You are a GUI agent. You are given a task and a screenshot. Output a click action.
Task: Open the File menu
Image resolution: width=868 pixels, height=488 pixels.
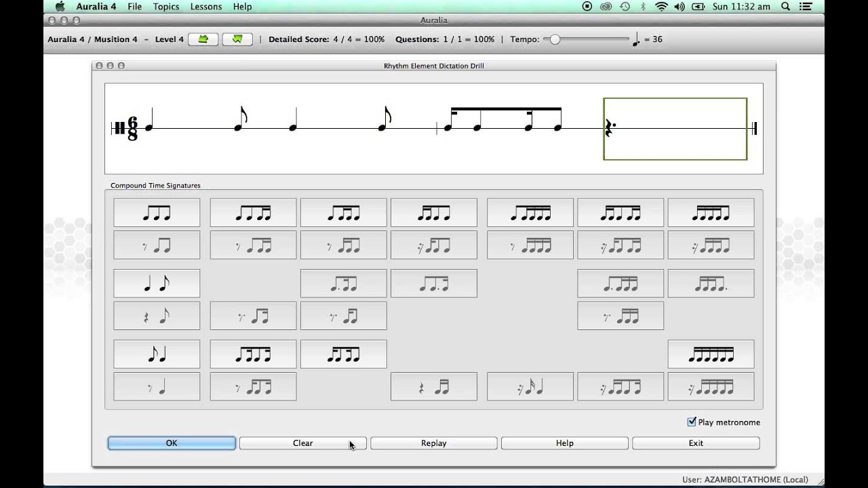[134, 6]
